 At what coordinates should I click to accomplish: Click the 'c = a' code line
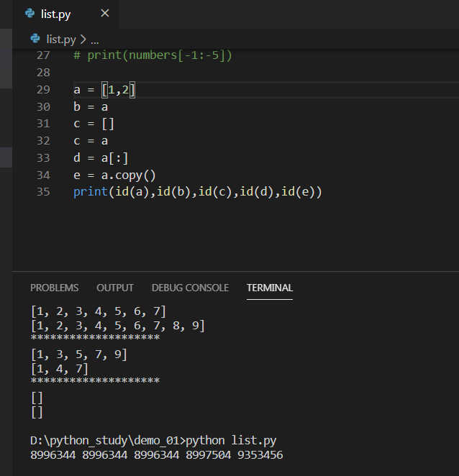point(91,141)
